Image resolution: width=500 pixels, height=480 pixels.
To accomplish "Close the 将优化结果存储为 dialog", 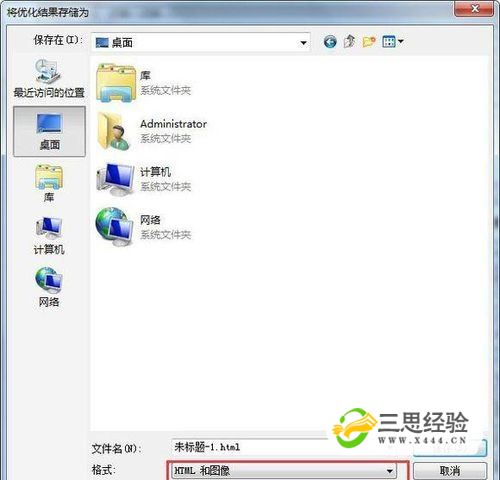I will pyautogui.click(x=474, y=8).
